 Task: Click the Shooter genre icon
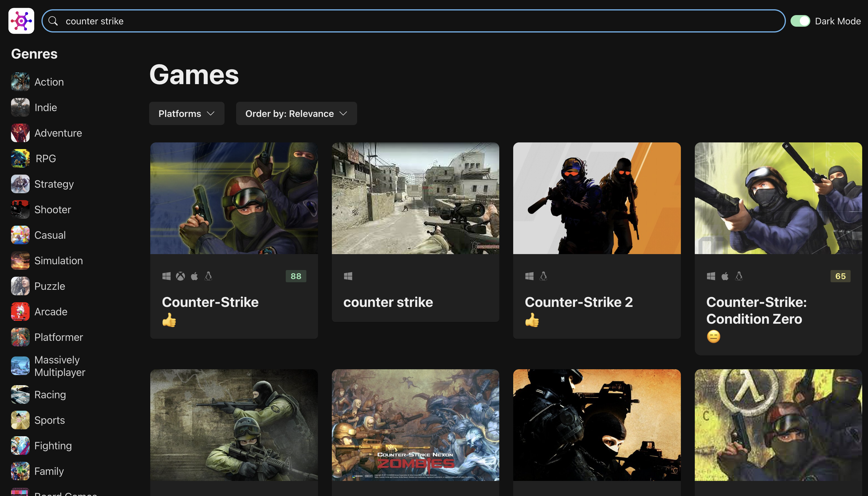[x=20, y=209]
